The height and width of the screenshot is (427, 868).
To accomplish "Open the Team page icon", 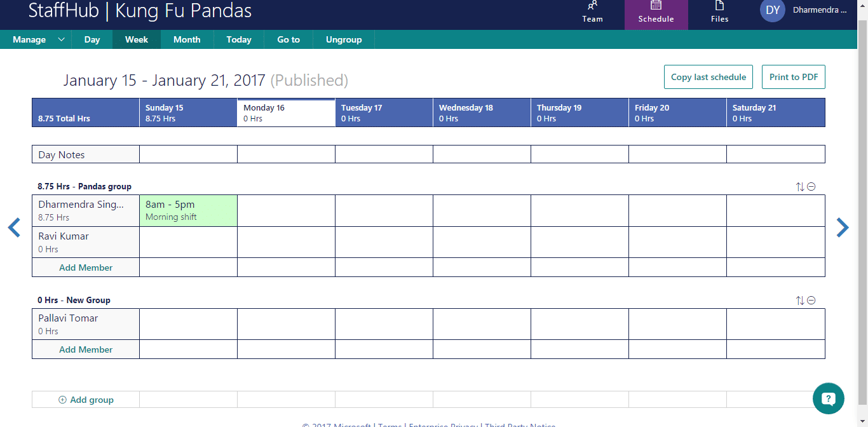I will [x=592, y=6].
